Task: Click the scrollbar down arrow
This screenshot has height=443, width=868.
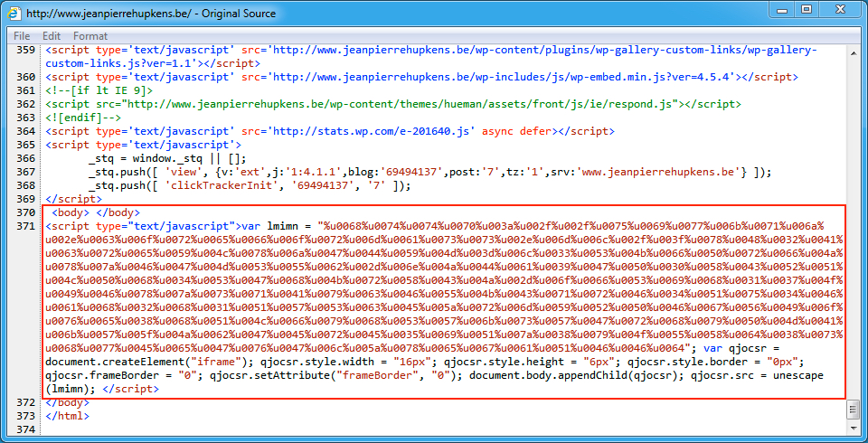Action: (x=852, y=428)
